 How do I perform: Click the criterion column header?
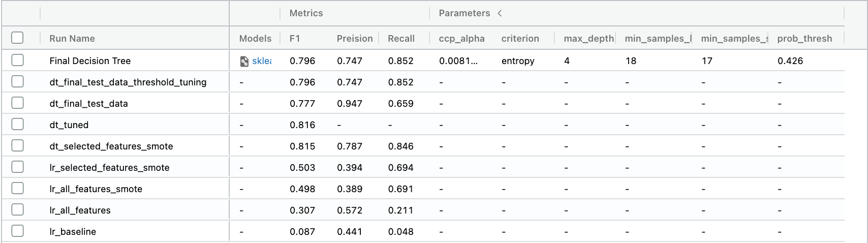[520, 39]
